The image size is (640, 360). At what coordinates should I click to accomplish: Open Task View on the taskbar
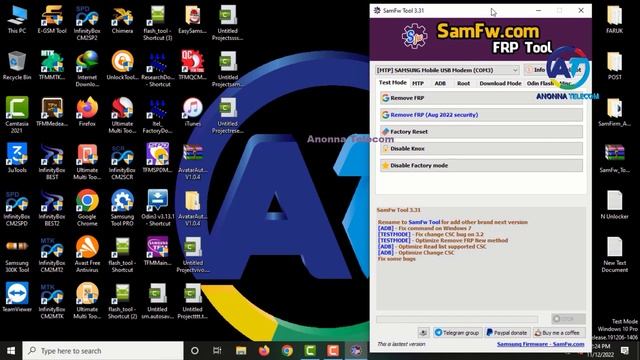click(217, 351)
